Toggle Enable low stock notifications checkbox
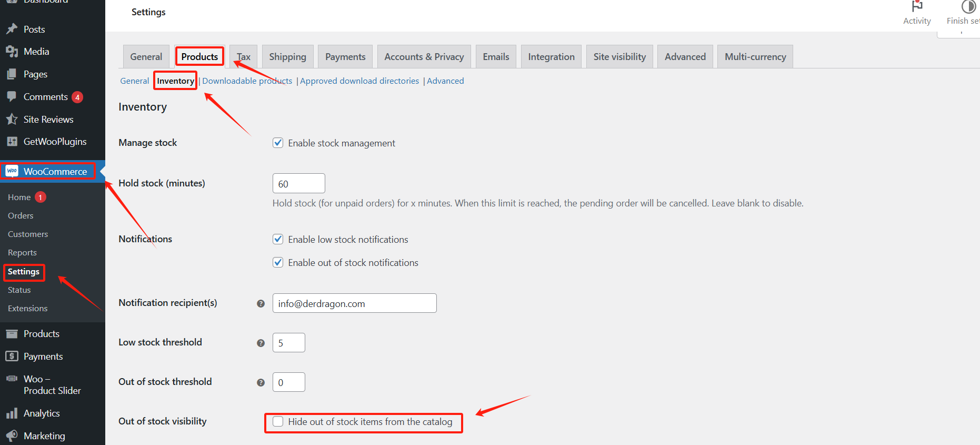 coord(278,239)
